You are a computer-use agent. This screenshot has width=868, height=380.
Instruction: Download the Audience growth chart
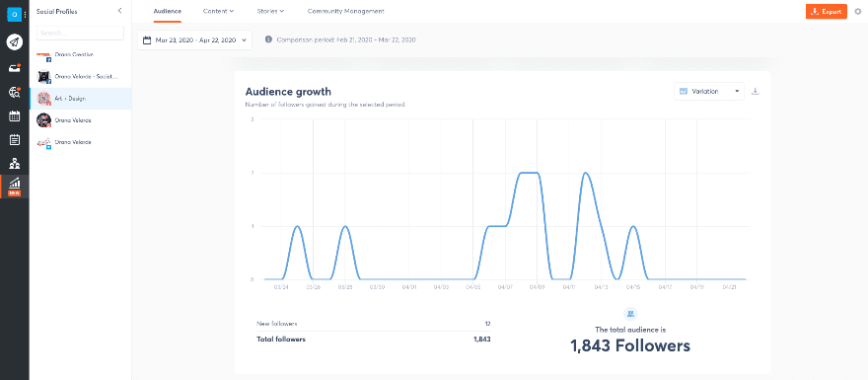(x=756, y=92)
